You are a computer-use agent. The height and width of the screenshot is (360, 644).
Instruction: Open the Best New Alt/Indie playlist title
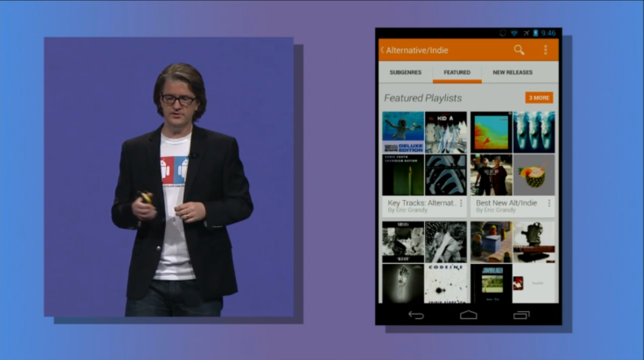[506, 203]
